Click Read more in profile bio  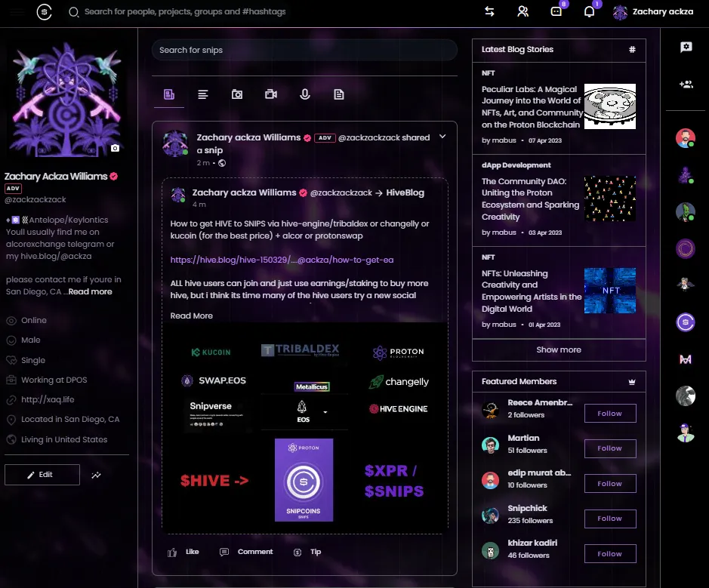pyautogui.click(x=91, y=291)
